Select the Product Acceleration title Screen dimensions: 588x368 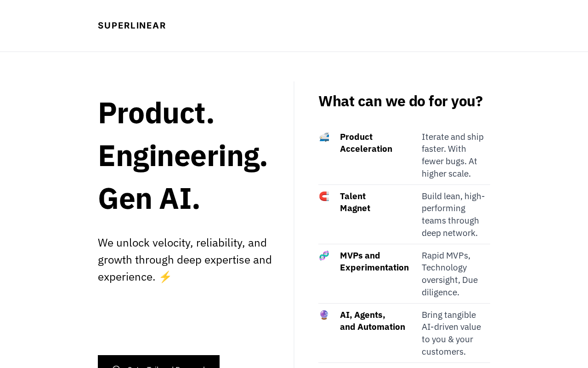pos(366,143)
